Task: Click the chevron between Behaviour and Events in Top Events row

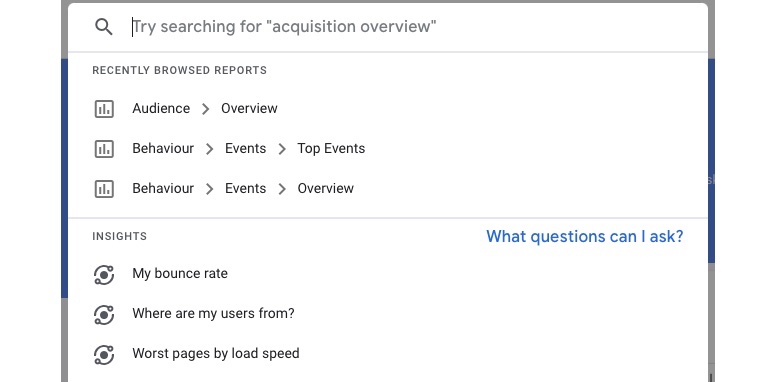Action: click(x=209, y=149)
